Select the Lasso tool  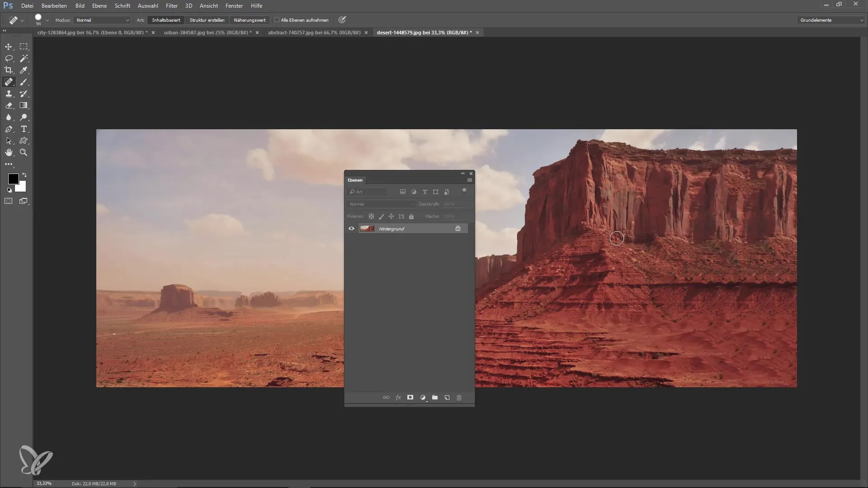(9, 58)
